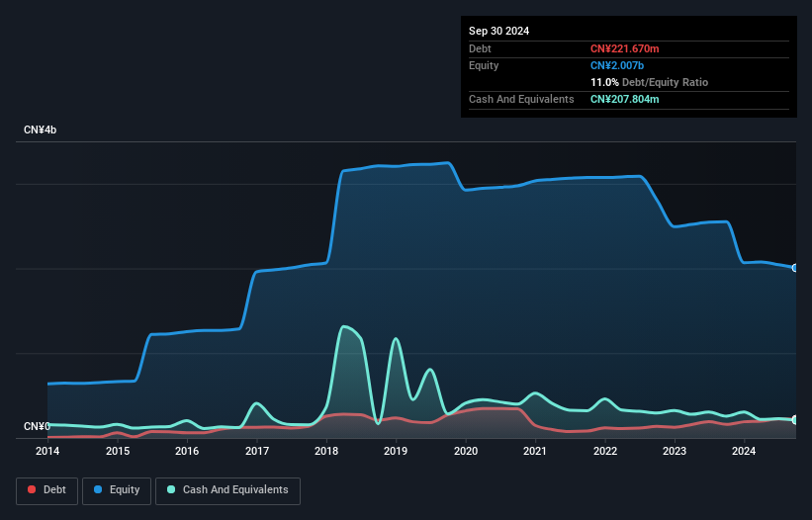This screenshot has width=812, height=520.
Task: Click the 2017 x-axis label
Action: pyautogui.click(x=257, y=451)
